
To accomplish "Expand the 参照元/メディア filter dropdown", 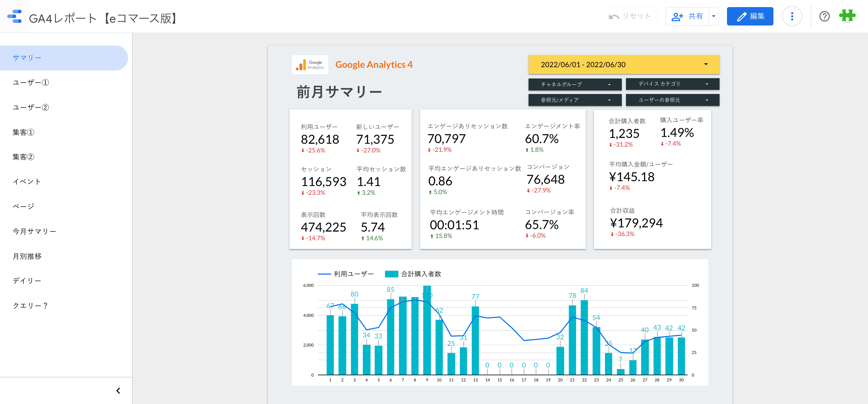I will [575, 100].
